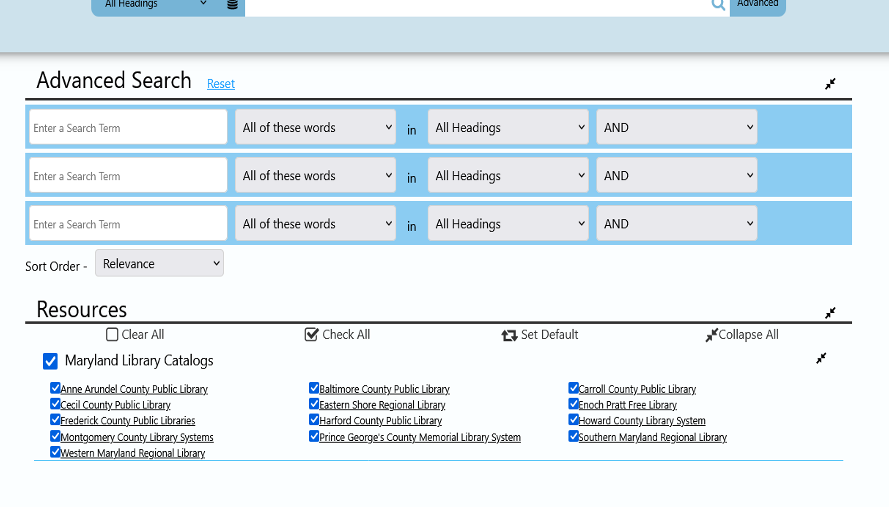
Task: Collapse the Advanced Search section with its arrows icon
Action: [x=830, y=84]
